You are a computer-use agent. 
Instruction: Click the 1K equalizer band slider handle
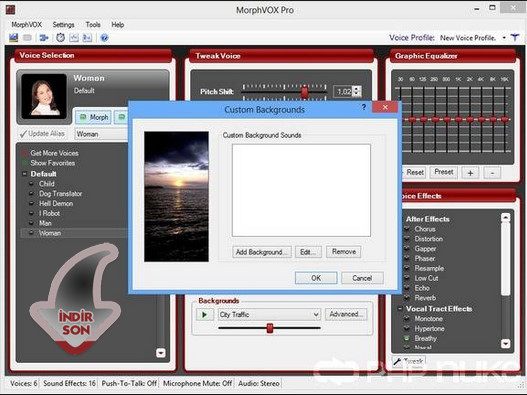[458, 119]
